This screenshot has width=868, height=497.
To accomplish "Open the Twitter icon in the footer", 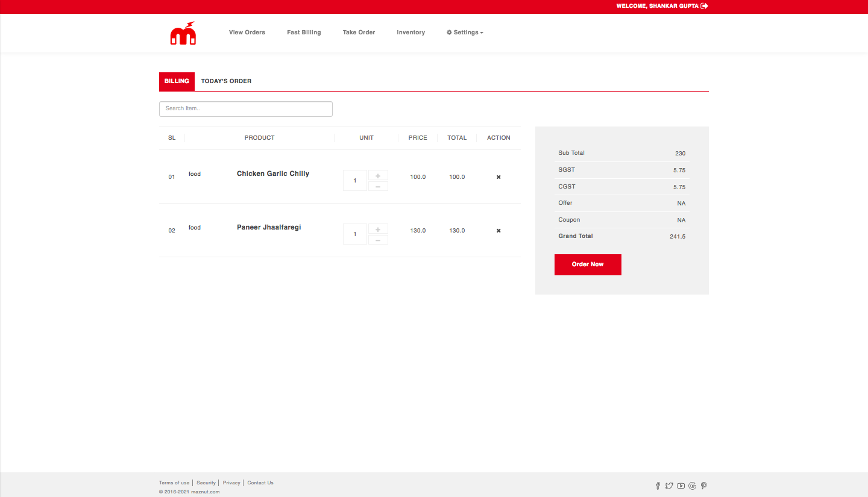I will pyautogui.click(x=669, y=486).
